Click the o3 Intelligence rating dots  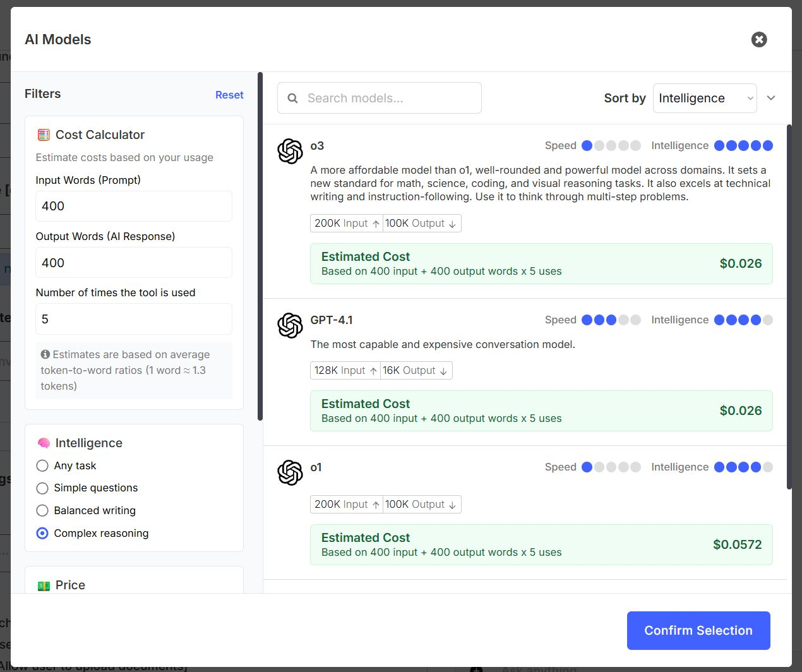click(743, 146)
